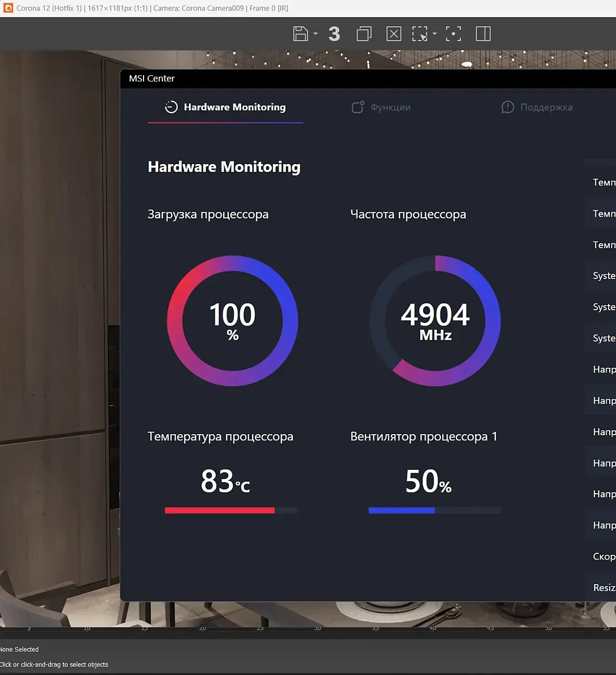The width and height of the screenshot is (616, 675).
Task: Expand the region selection dropdown arrow
Action: tap(434, 34)
